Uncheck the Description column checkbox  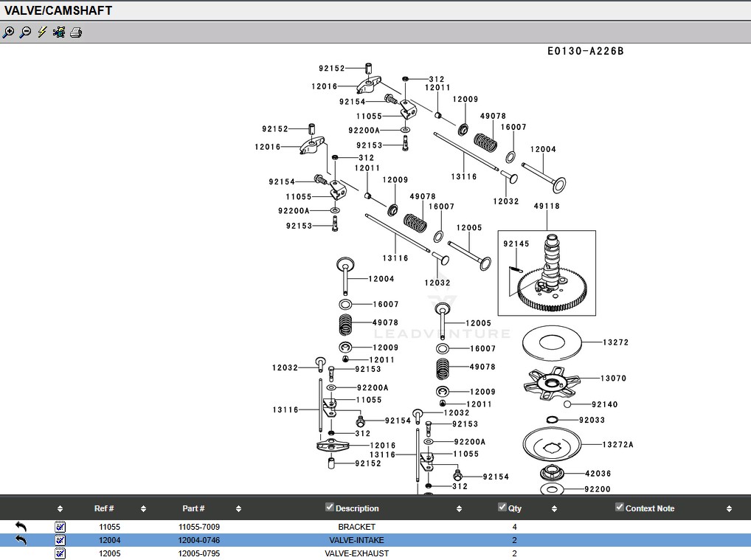point(330,507)
